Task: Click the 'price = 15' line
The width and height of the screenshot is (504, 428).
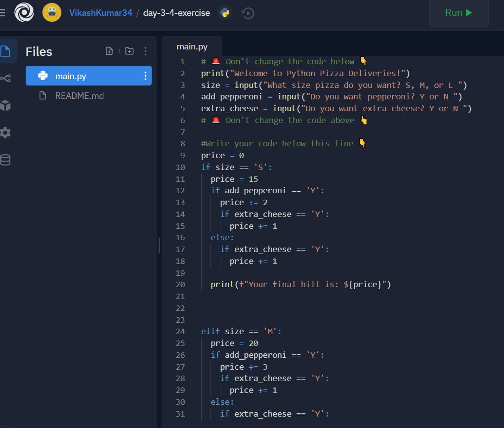Action: click(234, 179)
